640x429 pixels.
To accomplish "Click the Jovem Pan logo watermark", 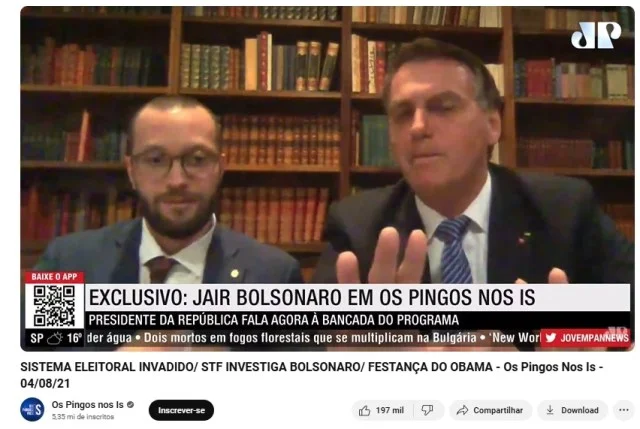I will [596, 35].
